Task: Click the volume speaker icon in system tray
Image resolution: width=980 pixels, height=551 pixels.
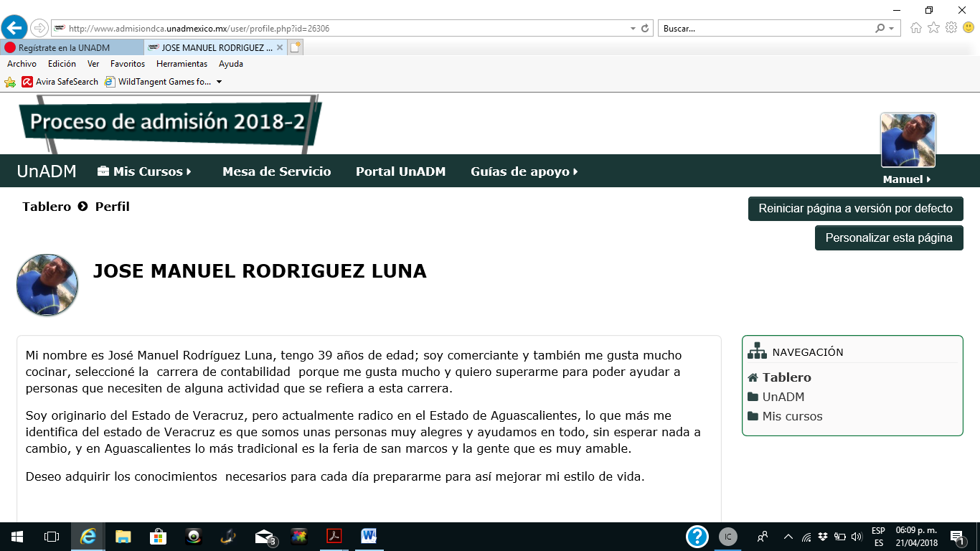Action: click(857, 537)
